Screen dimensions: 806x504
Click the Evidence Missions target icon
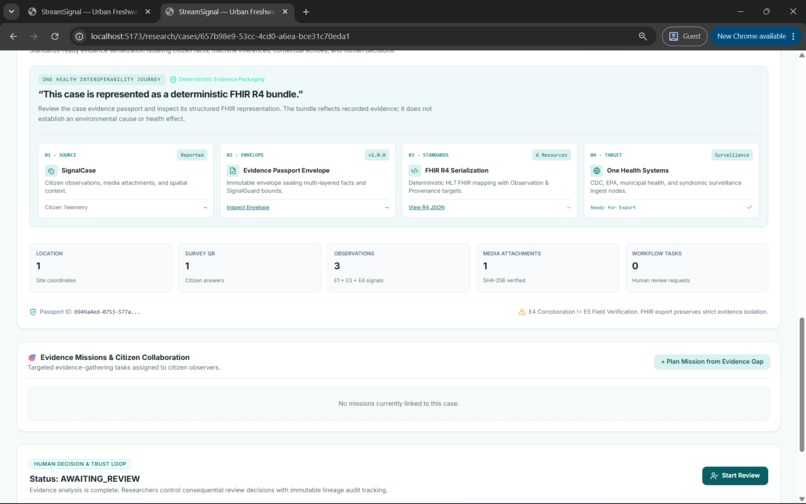click(32, 357)
